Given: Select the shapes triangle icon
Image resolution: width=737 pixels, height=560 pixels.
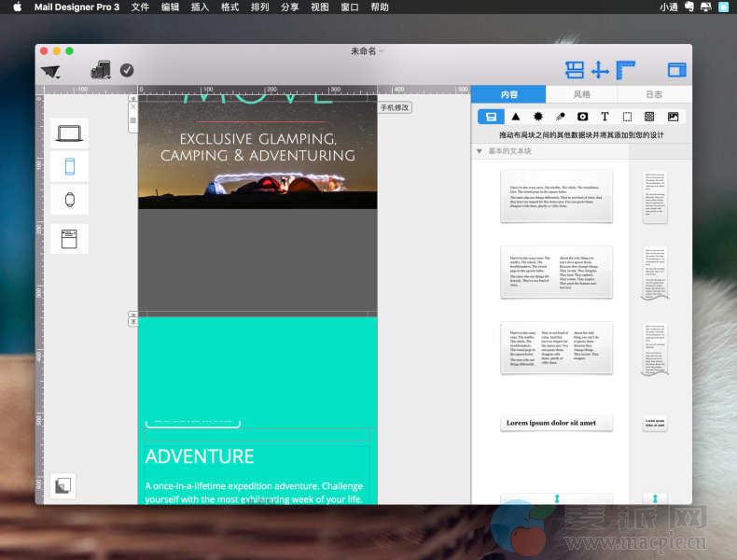Looking at the screenshot, I should click(x=515, y=117).
